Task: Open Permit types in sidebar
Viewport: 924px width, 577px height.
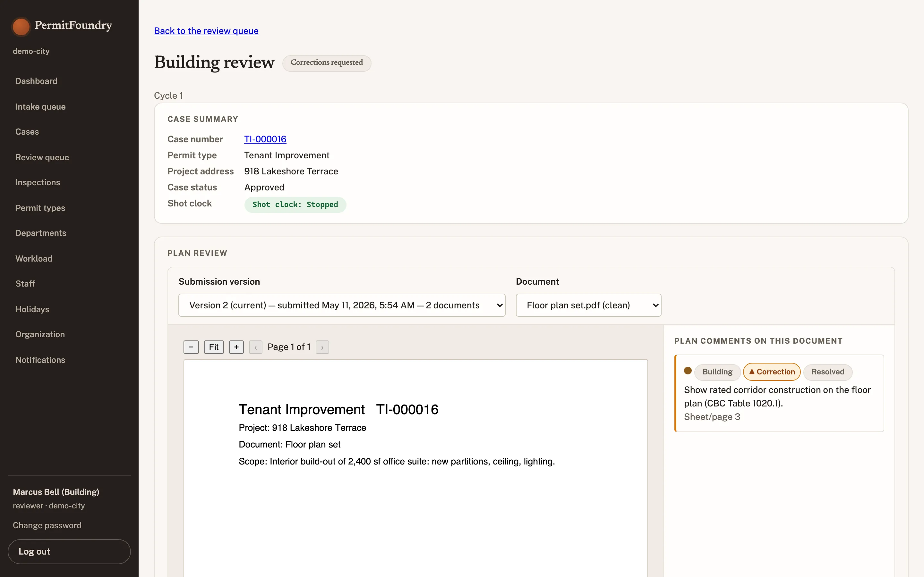Action: (x=40, y=208)
